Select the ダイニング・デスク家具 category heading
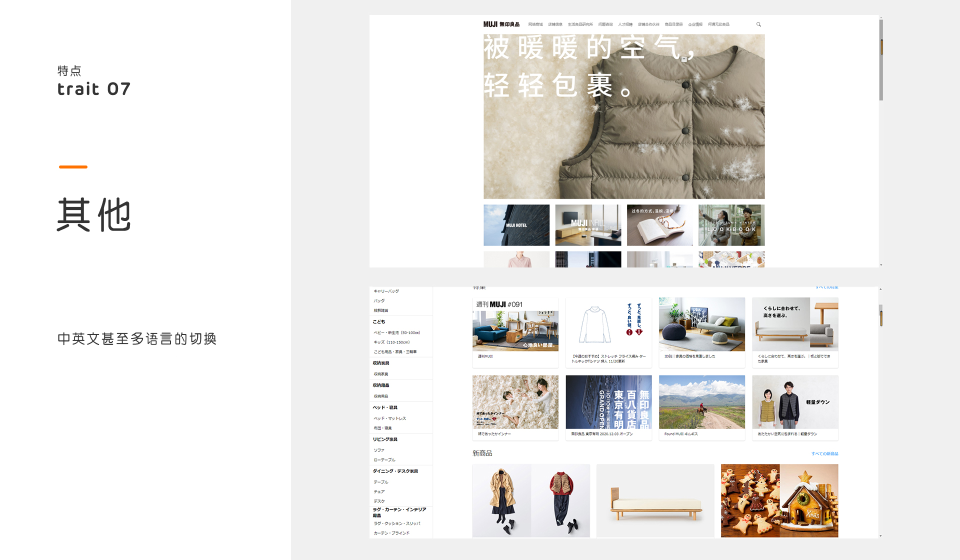 click(395, 471)
